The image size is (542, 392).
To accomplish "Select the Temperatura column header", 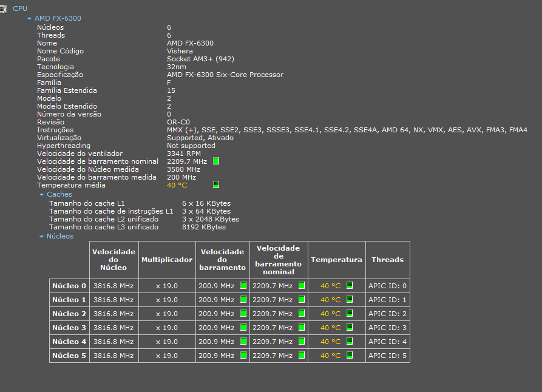I will 337,260.
